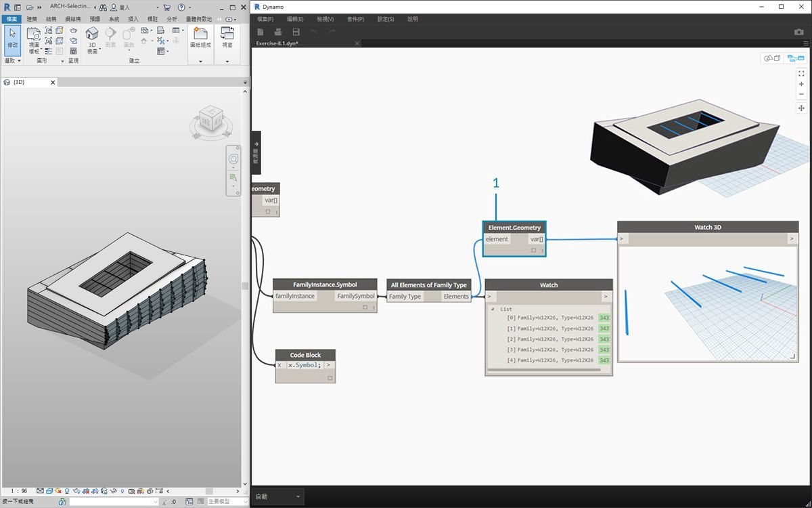
Task: Export workspace image with camera icon
Action: (x=798, y=32)
